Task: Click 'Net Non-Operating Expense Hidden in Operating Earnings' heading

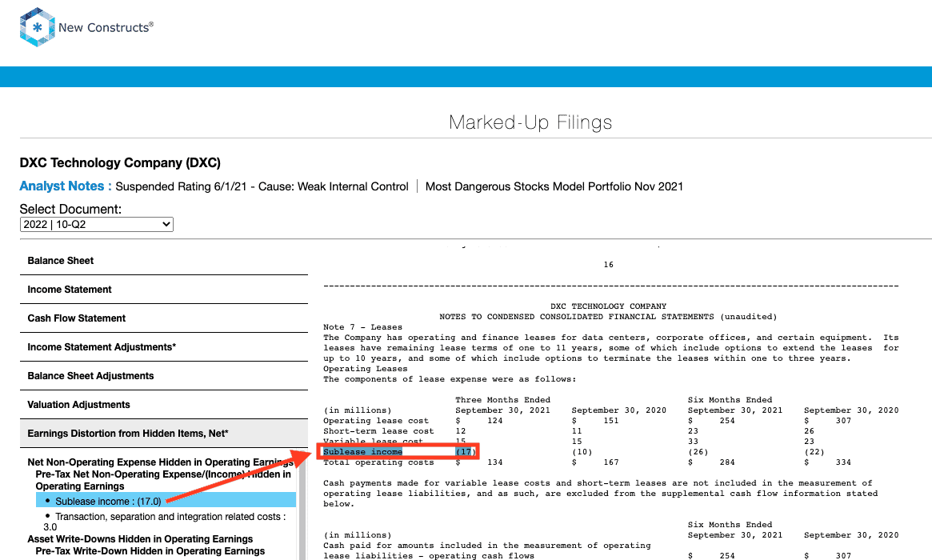Action: (x=161, y=462)
